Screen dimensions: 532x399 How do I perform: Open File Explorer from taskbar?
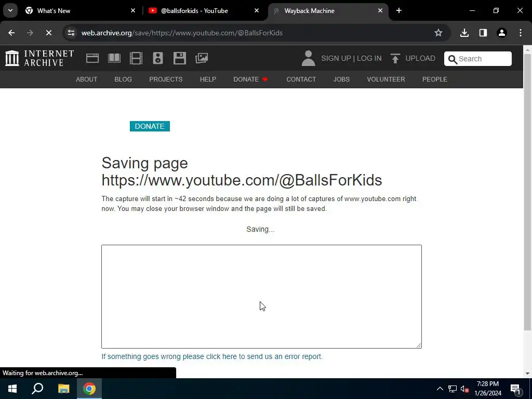pyautogui.click(x=63, y=389)
